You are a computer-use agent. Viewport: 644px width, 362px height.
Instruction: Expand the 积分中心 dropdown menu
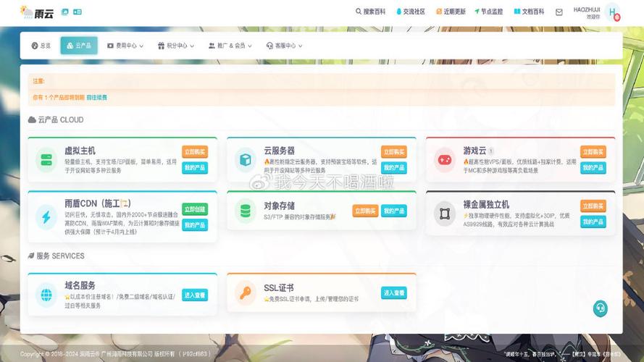pyautogui.click(x=176, y=46)
